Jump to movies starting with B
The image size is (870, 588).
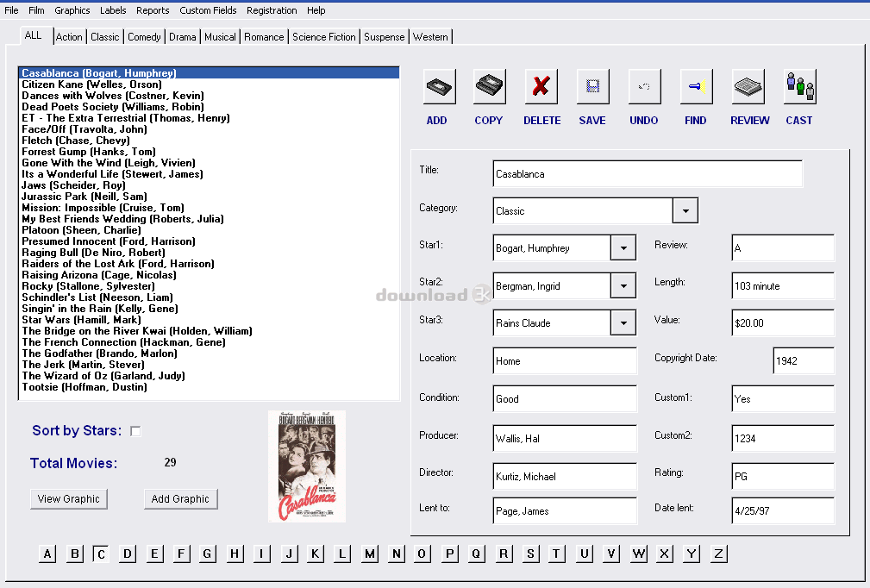74,554
